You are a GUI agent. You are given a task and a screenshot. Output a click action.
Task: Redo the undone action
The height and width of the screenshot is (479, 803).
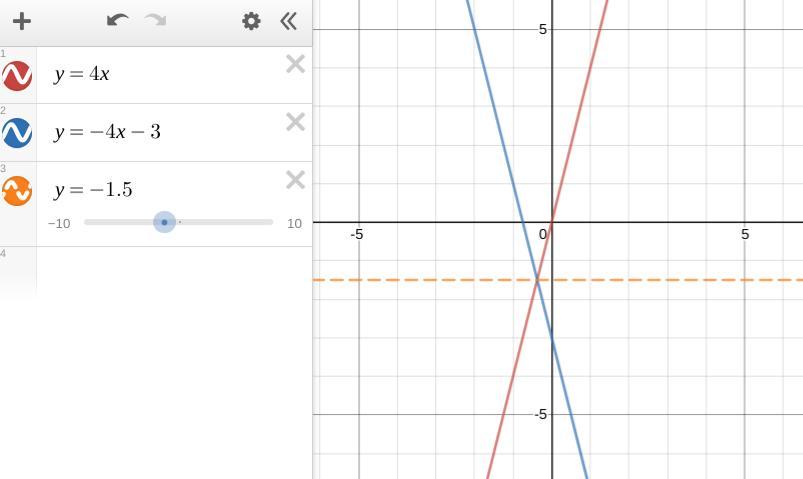[x=156, y=20]
